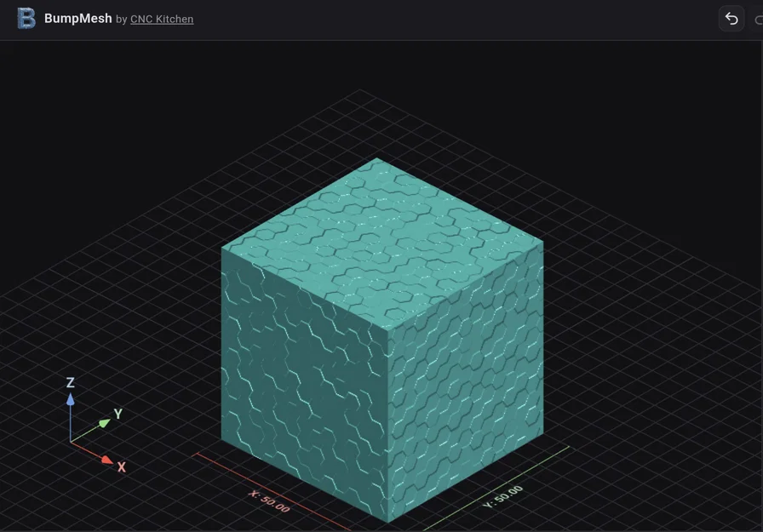Click the BumpMesh title text
Image resolution: width=763 pixels, height=532 pixels.
point(77,19)
